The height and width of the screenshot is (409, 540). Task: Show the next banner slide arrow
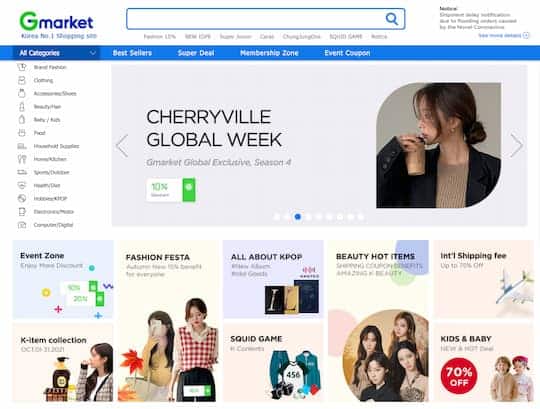point(517,146)
